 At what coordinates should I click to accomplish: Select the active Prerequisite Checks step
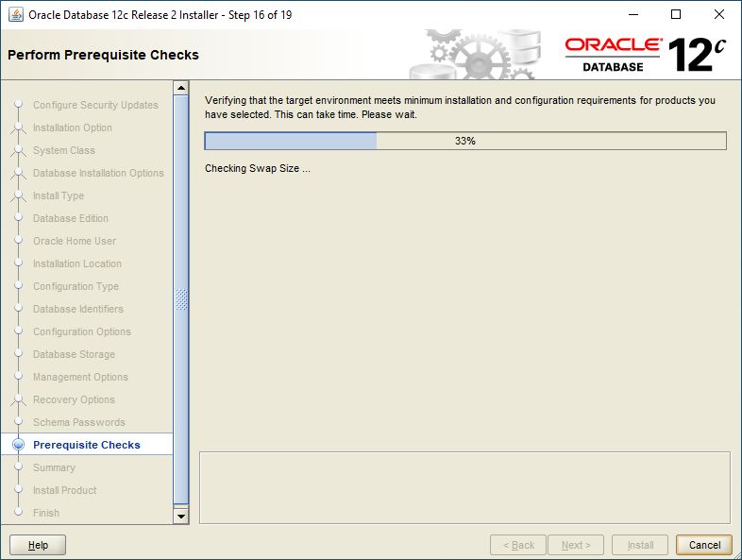(87, 445)
